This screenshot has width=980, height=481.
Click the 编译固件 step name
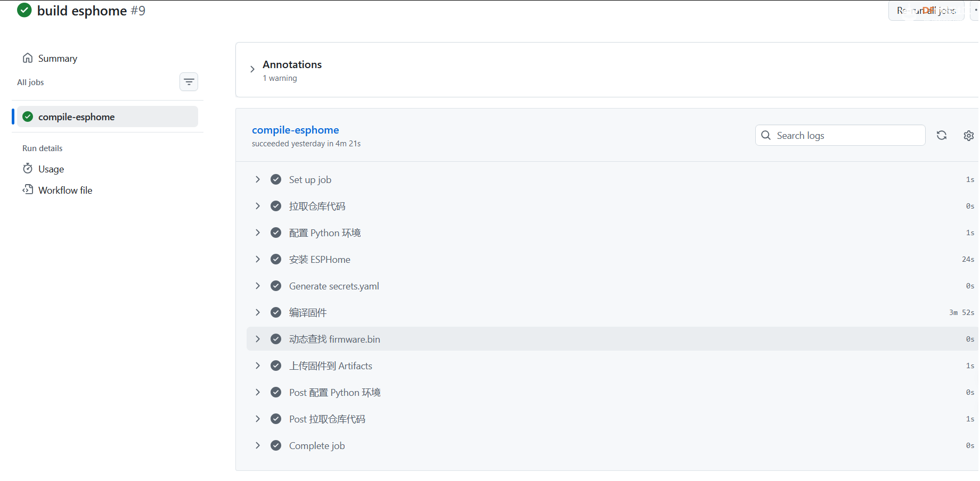[x=308, y=312]
